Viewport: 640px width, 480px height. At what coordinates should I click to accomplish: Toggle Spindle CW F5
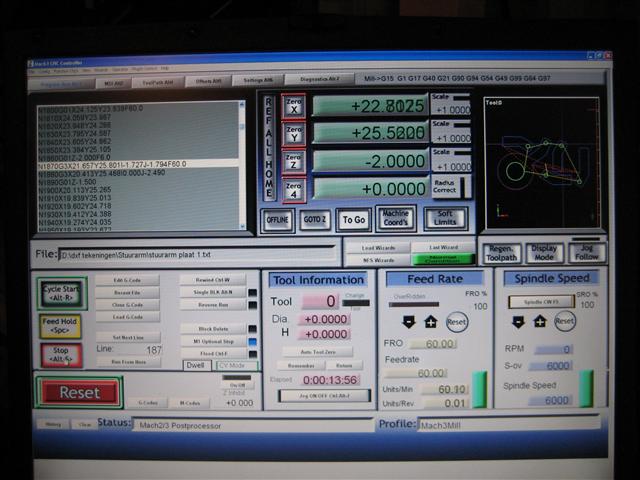pyautogui.click(x=541, y=302)
